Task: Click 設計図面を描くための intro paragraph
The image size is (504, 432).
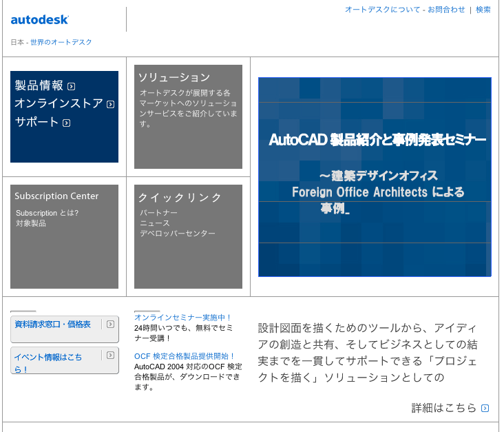Action: tap(368, 353)
